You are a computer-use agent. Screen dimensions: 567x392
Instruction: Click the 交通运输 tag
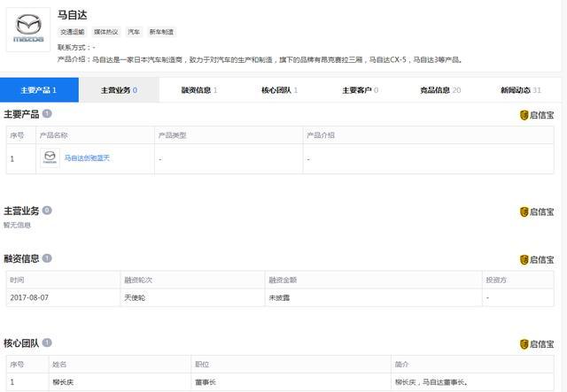[72, 32]
